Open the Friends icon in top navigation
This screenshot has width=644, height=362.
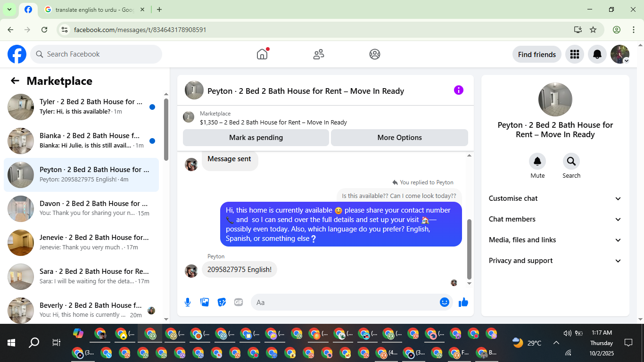click(319, 54)
